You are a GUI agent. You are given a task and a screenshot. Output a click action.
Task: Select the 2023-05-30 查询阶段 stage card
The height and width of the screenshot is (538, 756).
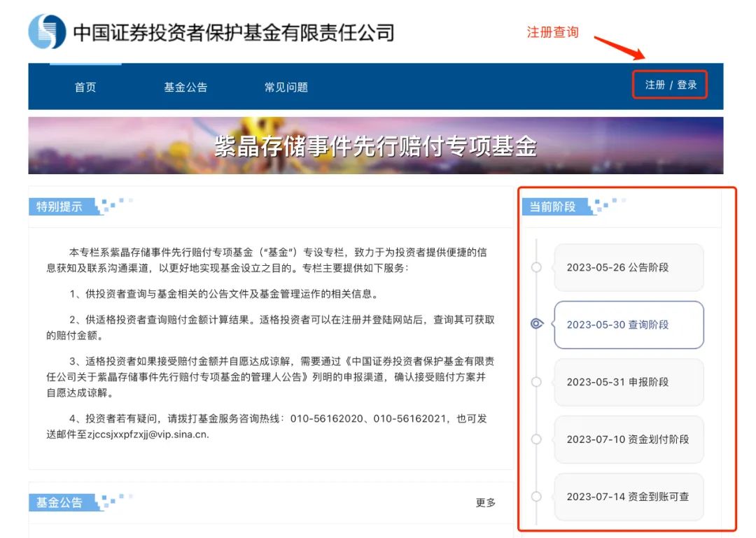click(x=629, y=325)
